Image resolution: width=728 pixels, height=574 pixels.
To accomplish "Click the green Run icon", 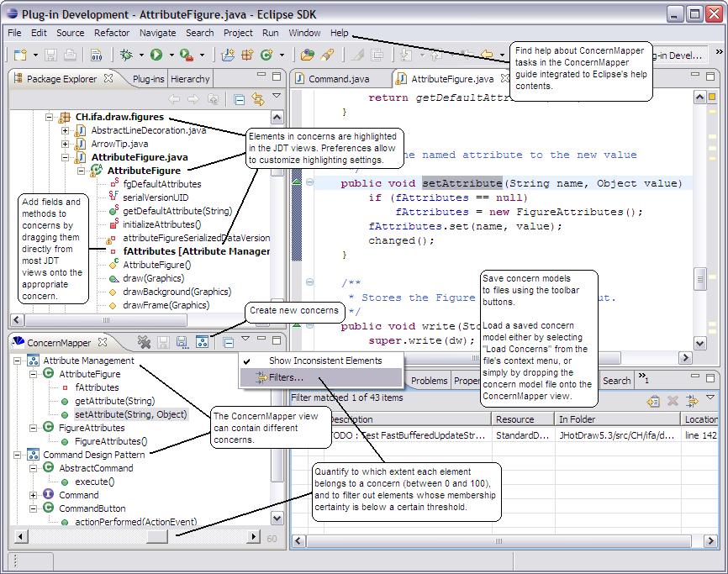I will click(156, 55).
